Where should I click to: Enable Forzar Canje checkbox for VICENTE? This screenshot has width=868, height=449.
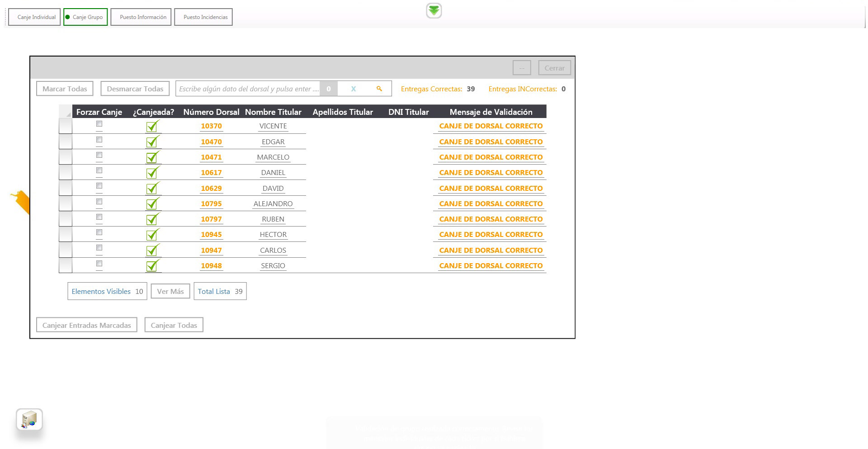(99, 124)
